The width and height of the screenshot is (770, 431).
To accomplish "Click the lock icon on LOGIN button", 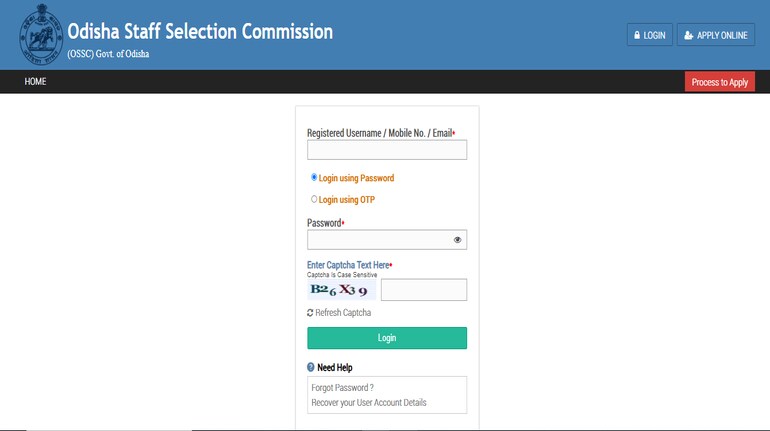I will [x=637, y=35].
